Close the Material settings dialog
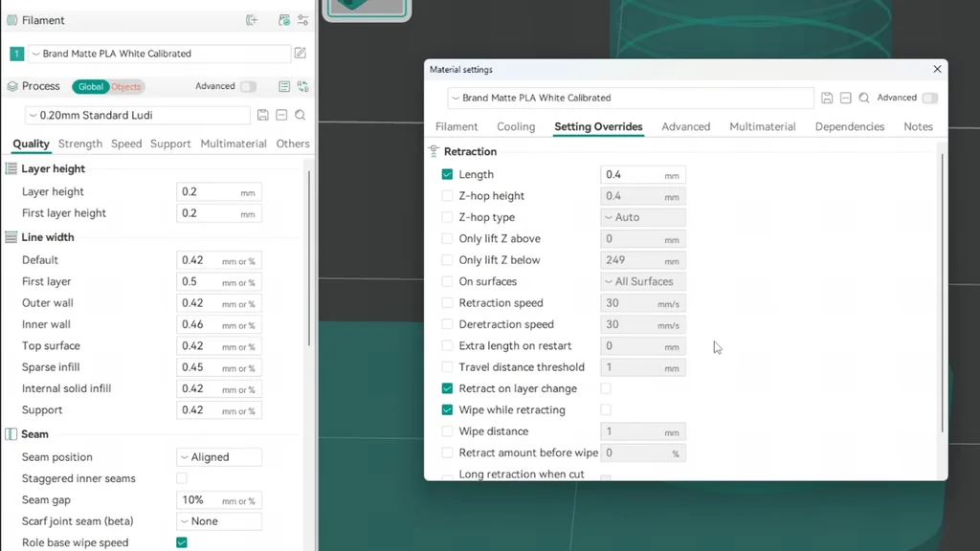Viewport: 980px width, 551px height. (x=937, y=69)
